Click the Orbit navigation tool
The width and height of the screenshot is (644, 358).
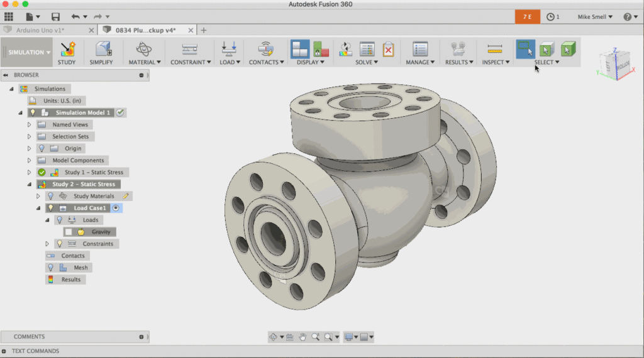pos(274,337)
